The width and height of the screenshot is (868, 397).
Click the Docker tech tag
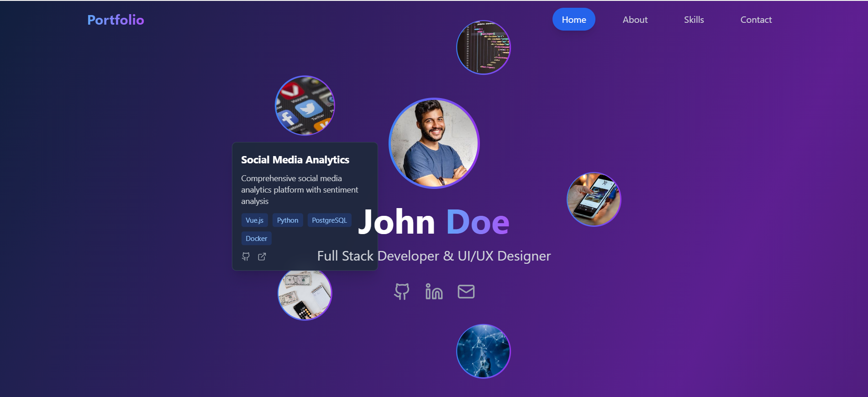click(x=256, y=238)
